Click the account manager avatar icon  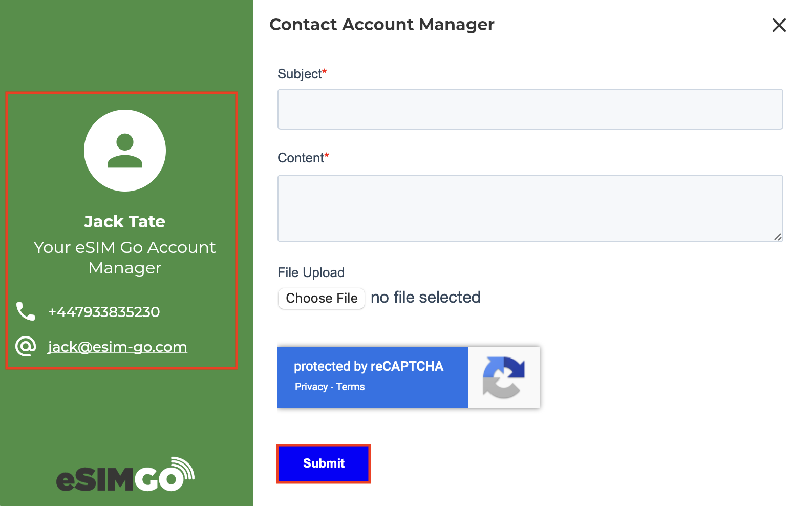click(x=125, y=151)
